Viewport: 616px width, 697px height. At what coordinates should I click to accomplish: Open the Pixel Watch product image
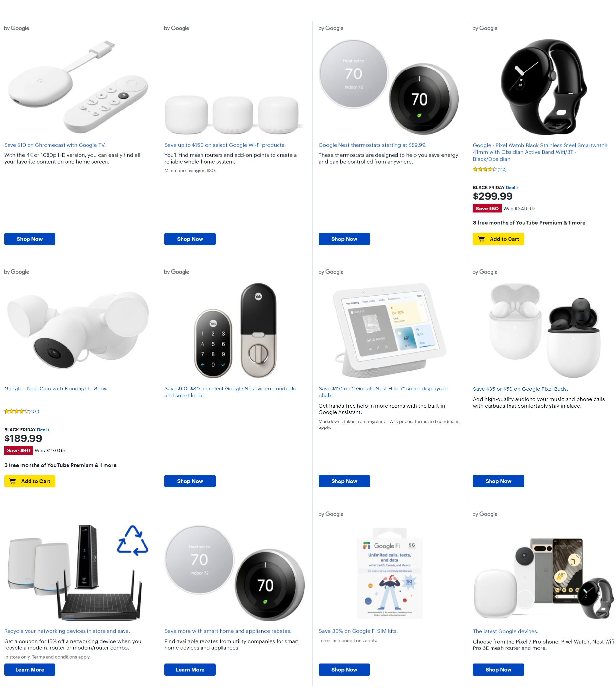point(543,87)
